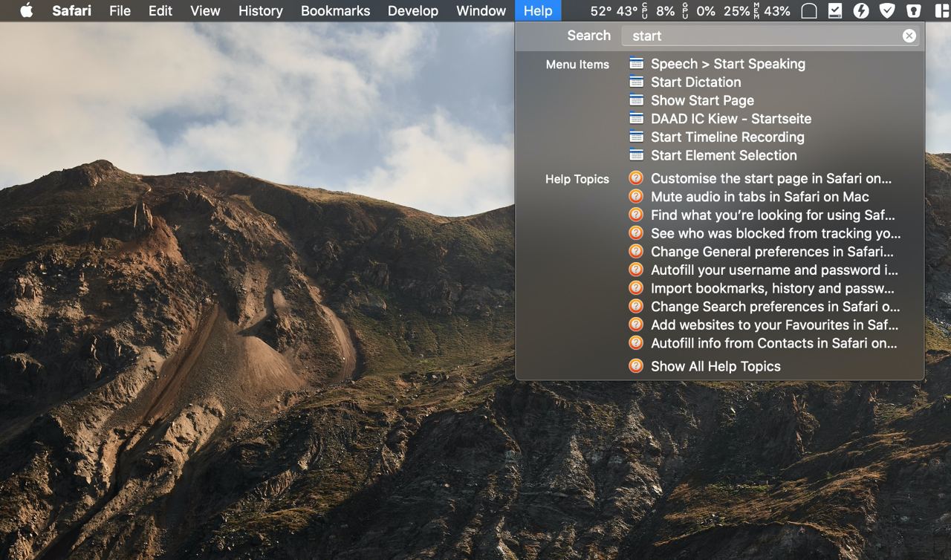
Task: Click menu icon beside Start Timeline Recording
Action: point(636,136)
